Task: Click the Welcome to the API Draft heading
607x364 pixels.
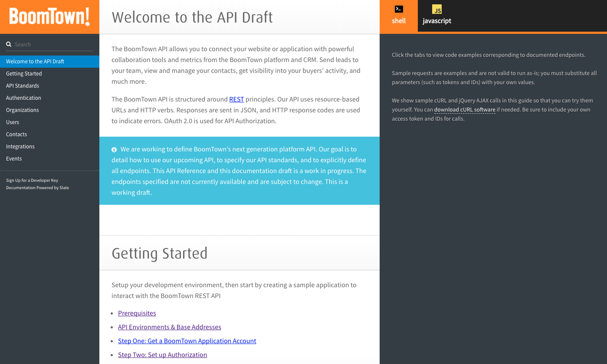Action: [x=192, y=17]
